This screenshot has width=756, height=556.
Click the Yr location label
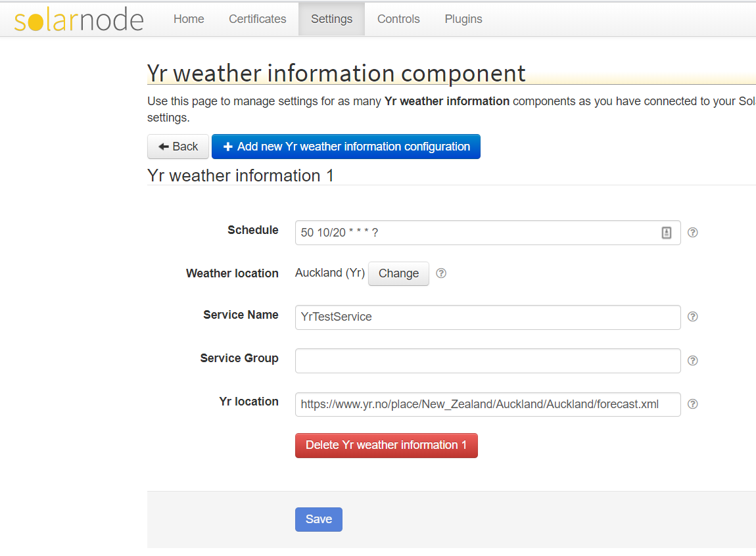tap(248, 402)
